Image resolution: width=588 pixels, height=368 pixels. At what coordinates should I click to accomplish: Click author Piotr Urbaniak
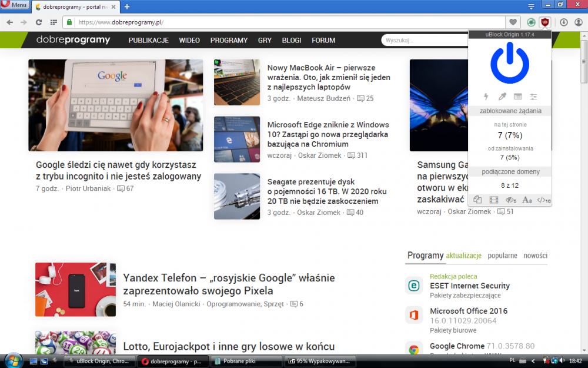88,188
